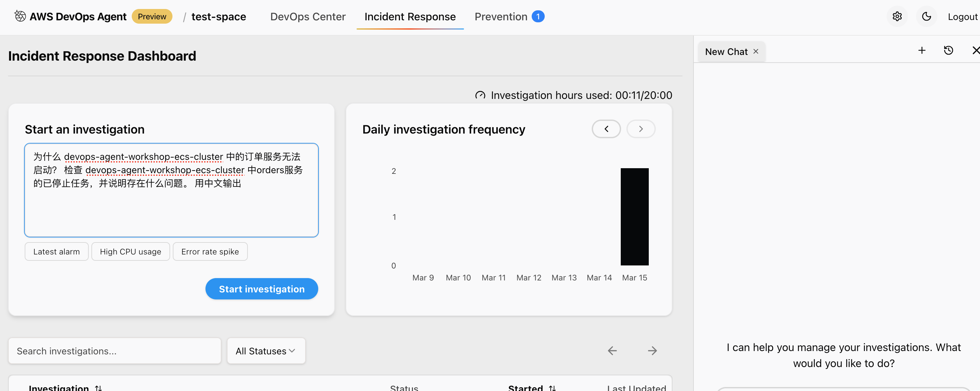Click Logout link
Viewport: 980px width, 391px height.
pos(962,17)
